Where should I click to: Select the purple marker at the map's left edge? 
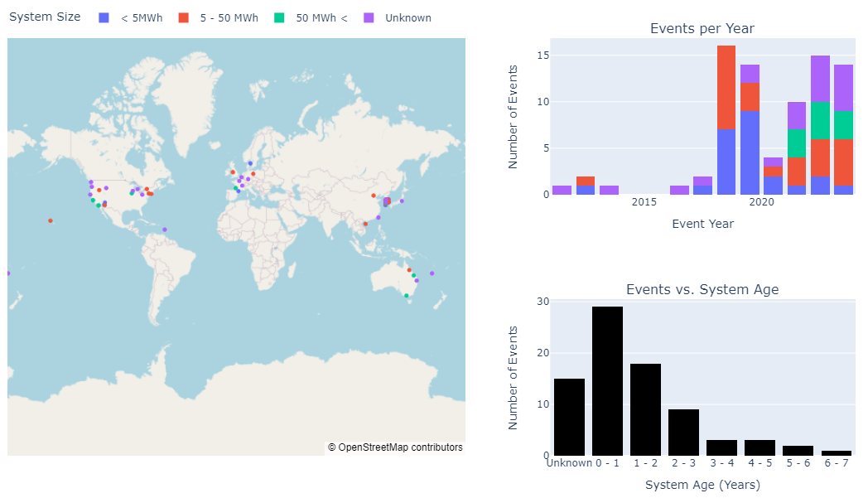coord(8,273)
